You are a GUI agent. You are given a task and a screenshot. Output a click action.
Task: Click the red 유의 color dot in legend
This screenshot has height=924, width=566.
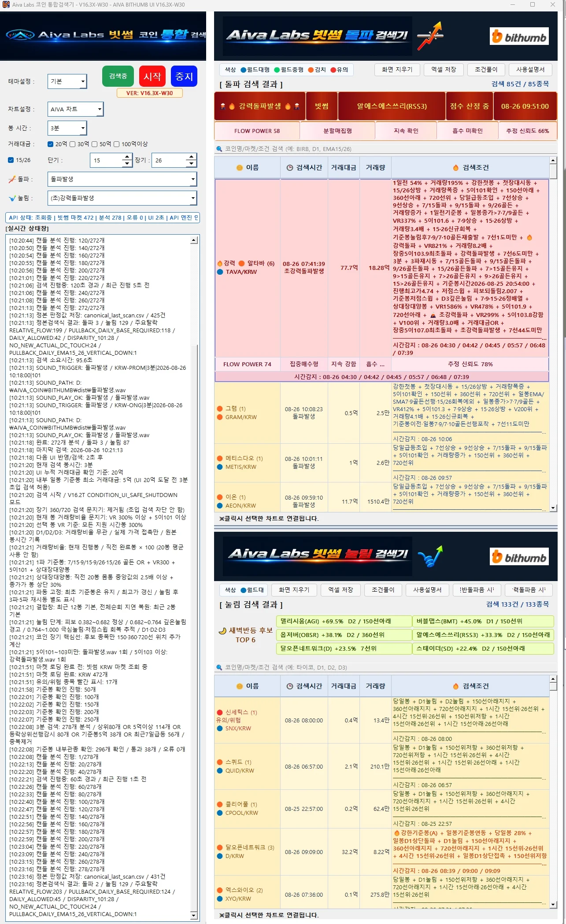tap(333, 70)
